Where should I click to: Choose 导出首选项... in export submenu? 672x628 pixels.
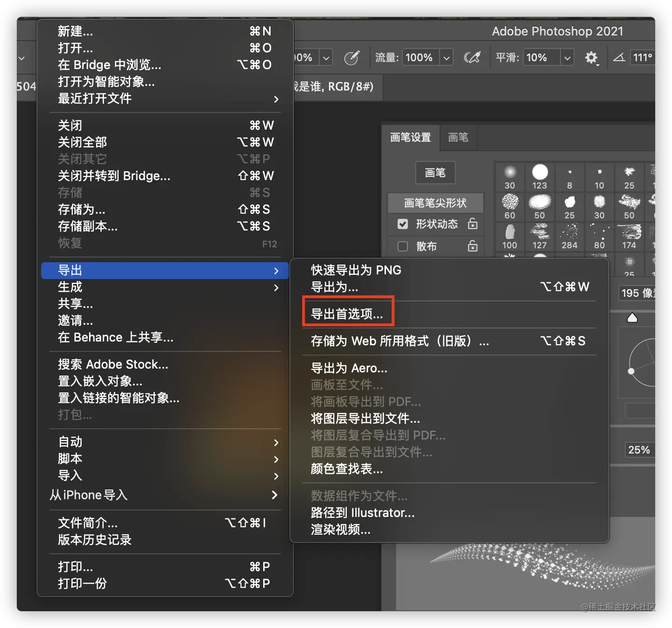click(x=347, y=314)
